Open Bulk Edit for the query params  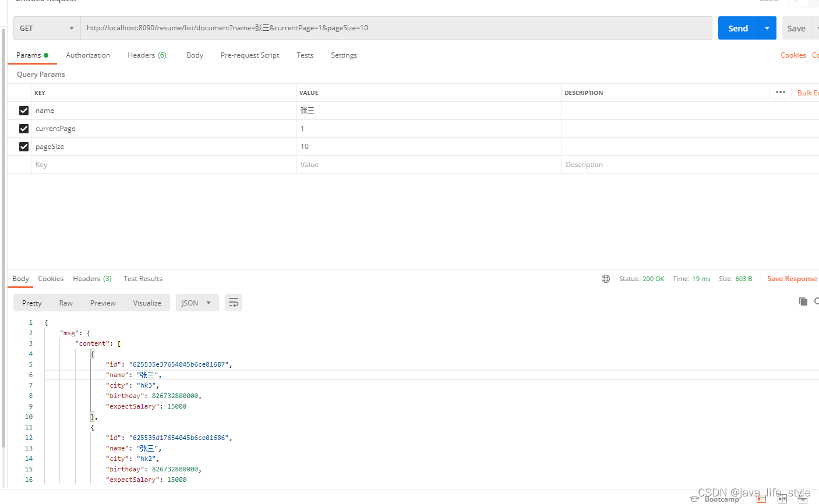(808, 93)
